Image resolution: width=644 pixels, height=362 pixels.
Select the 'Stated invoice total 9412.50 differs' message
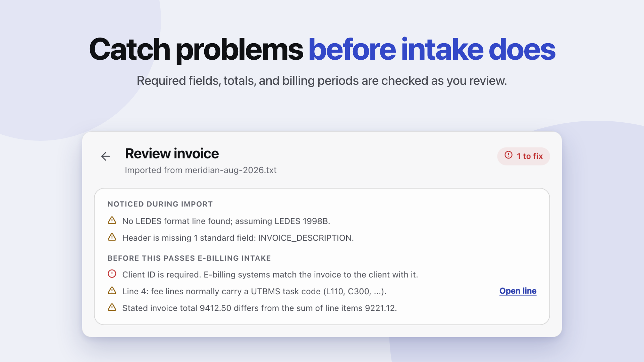[259, 308]
